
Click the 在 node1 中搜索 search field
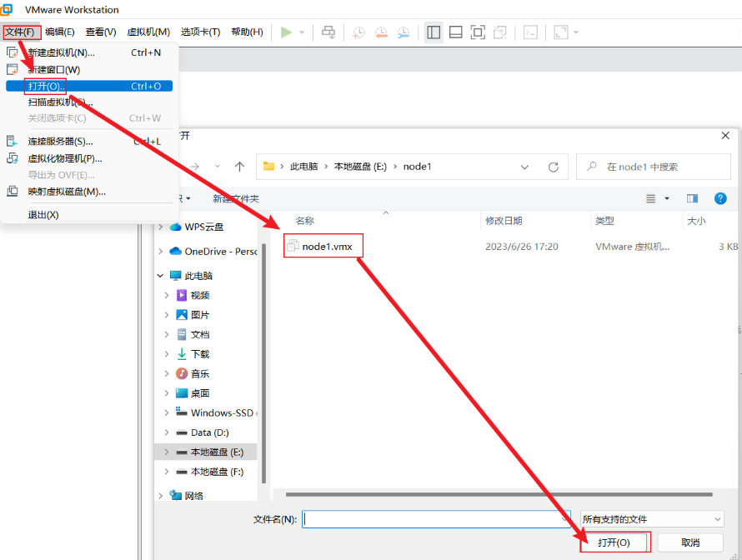point(654,167)
